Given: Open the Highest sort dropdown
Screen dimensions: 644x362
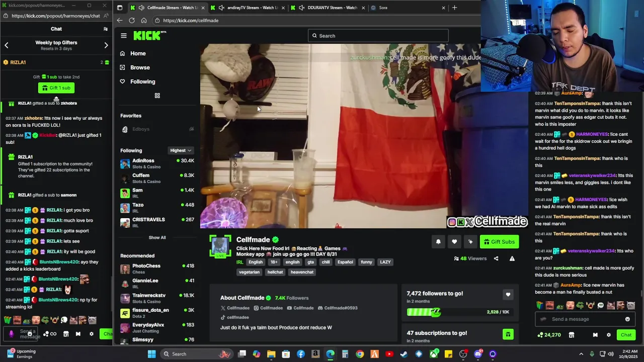Looking at the screenshot, I should 181,150.
